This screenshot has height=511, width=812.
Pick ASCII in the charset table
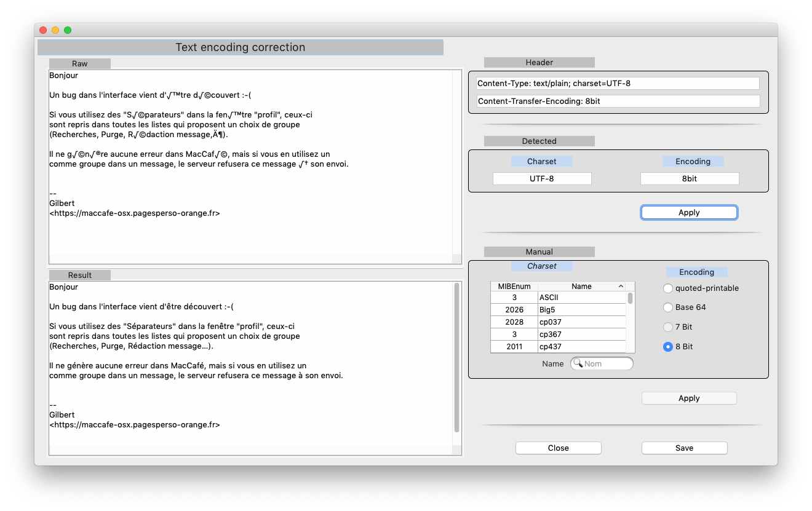(x=581, y=298)
